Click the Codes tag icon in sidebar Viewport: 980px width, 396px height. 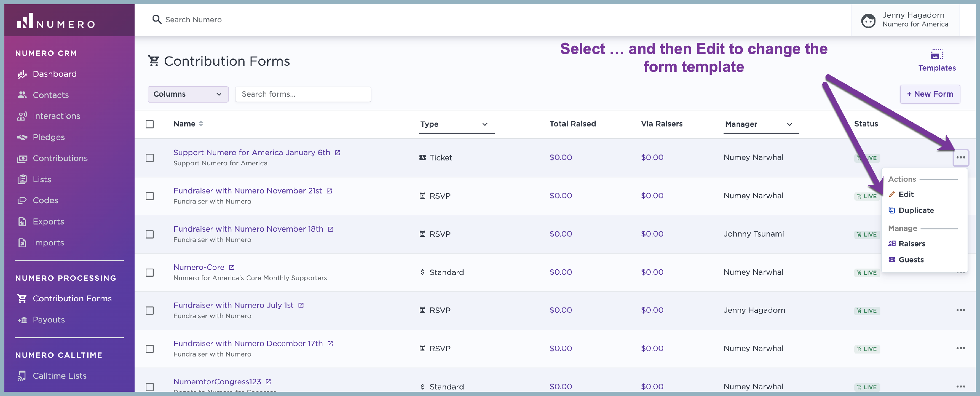pos(22,201)
